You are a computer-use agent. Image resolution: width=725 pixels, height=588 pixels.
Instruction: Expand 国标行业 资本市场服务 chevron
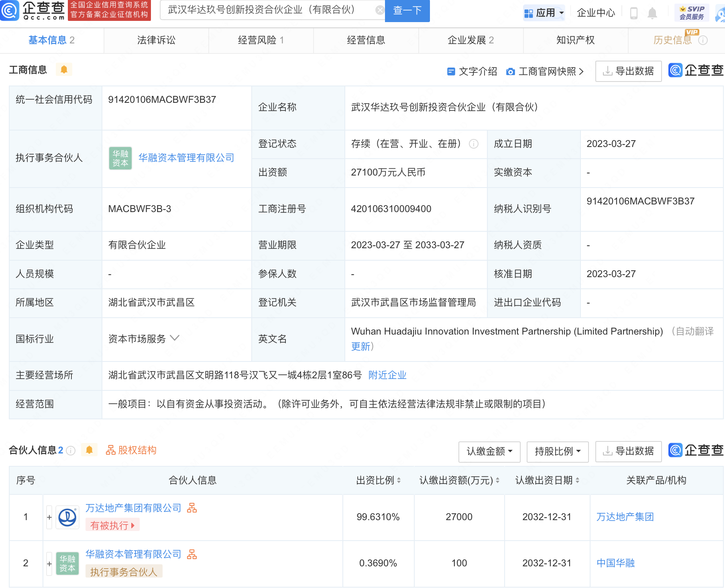175,338
